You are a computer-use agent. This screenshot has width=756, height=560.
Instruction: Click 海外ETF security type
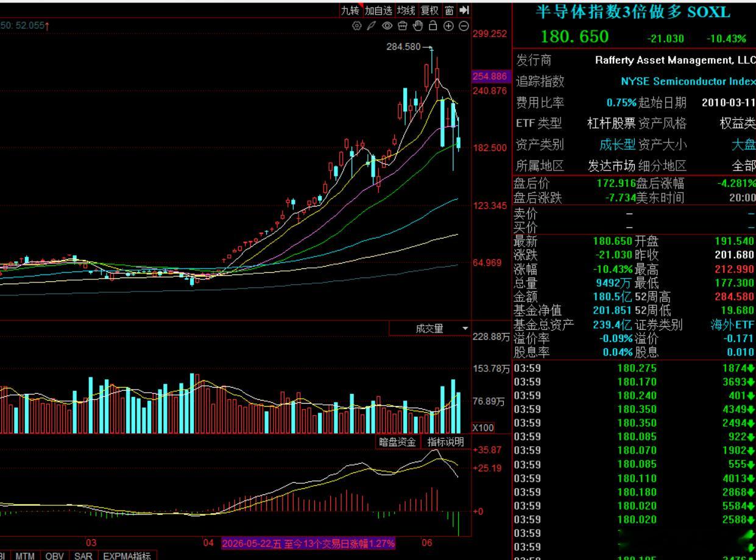pos(732,324)
